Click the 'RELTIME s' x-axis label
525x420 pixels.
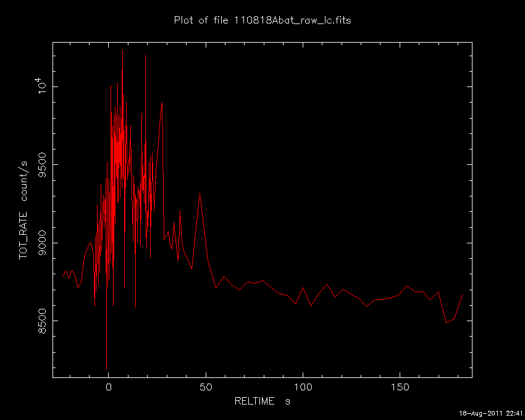[262, 401]
